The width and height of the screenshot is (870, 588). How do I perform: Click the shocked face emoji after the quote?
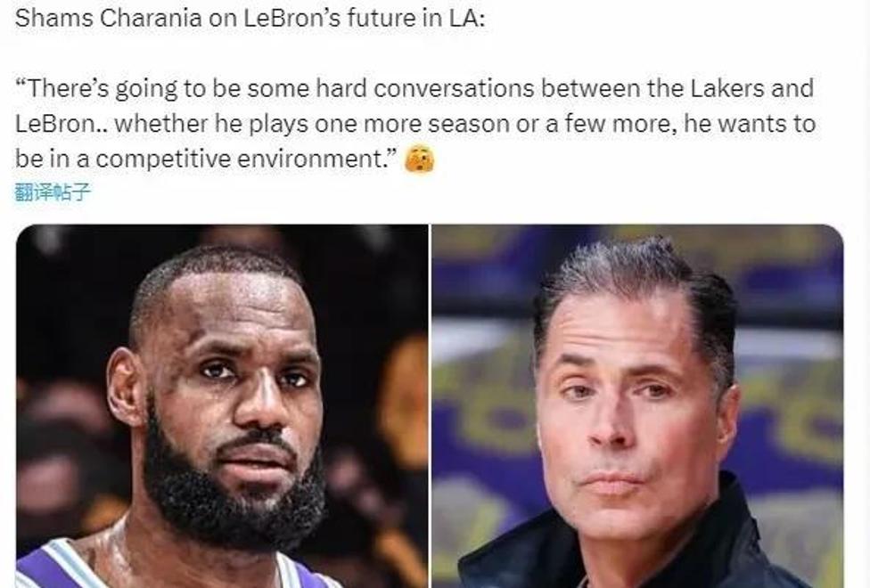pos(420,159)
